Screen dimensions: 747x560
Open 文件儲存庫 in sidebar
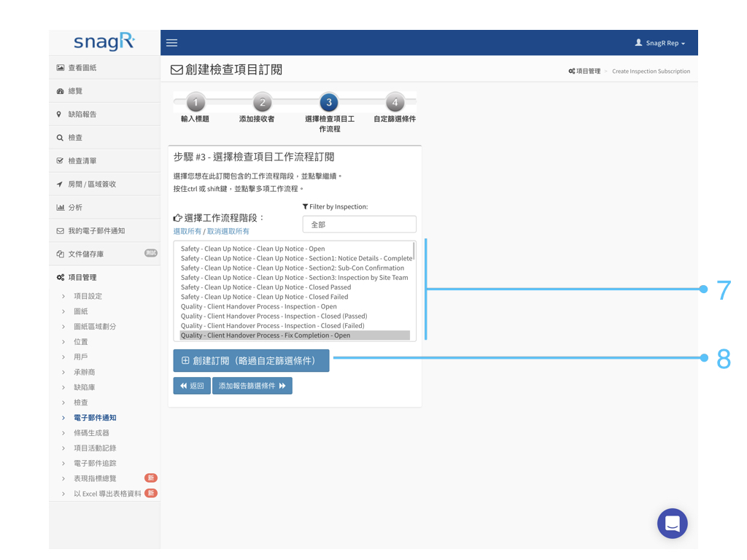tap(104, 254)
